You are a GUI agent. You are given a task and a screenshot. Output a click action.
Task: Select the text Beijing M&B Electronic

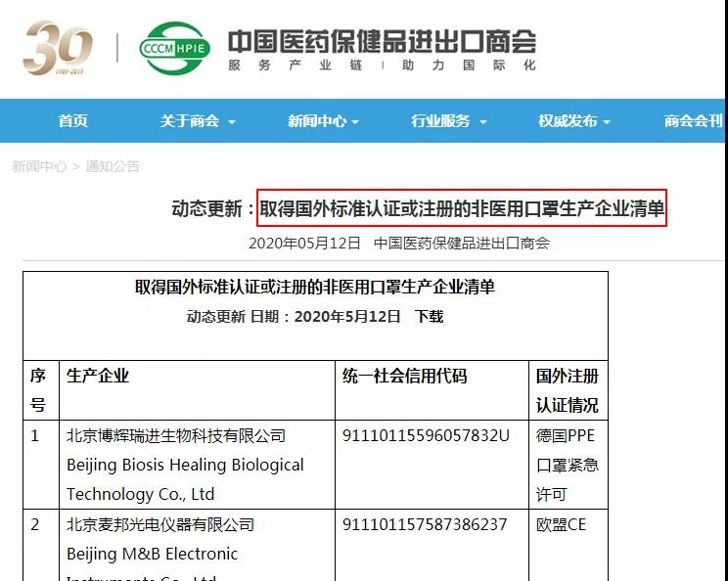152,554
